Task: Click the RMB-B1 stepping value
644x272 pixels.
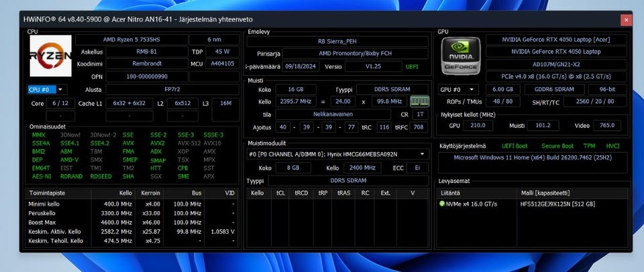Action: 147,52
